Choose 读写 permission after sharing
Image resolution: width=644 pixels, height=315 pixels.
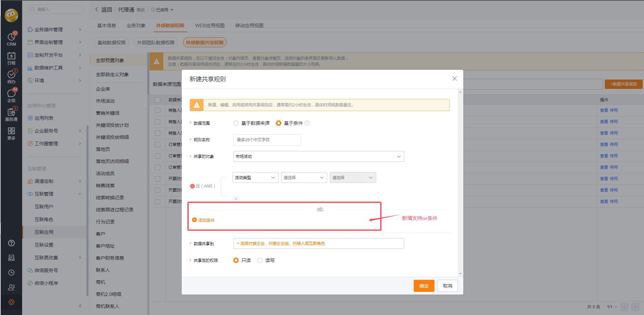click(x=260, y=260)
